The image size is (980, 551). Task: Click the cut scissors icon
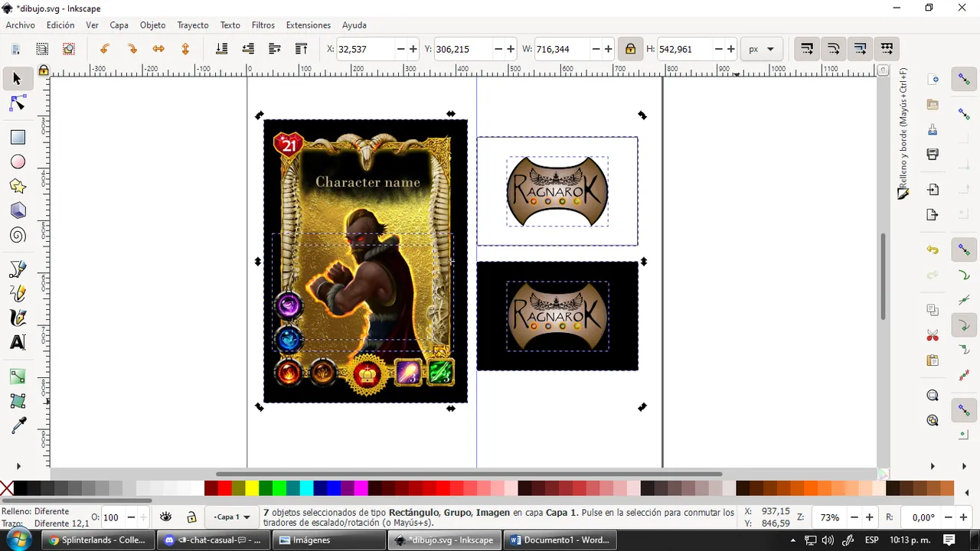pos(933,336)
